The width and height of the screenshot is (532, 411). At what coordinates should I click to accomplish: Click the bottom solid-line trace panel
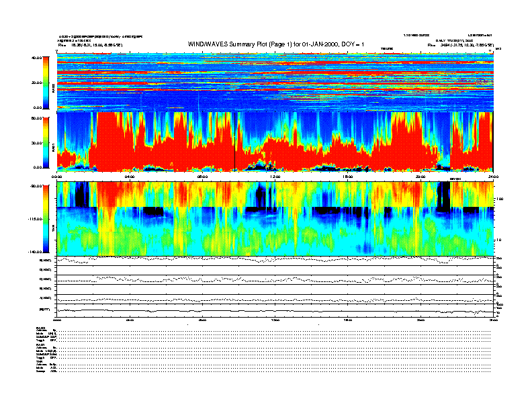click(x=275, y=310)
